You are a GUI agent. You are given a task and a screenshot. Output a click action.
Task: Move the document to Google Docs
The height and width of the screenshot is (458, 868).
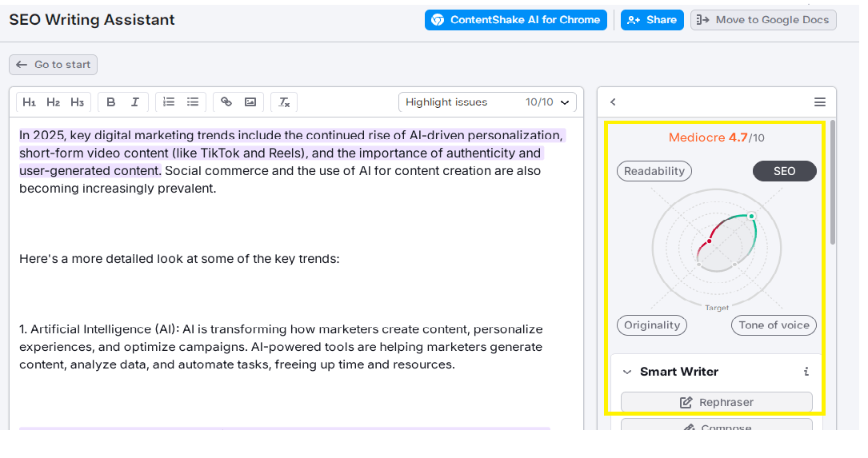click(763, 20)
